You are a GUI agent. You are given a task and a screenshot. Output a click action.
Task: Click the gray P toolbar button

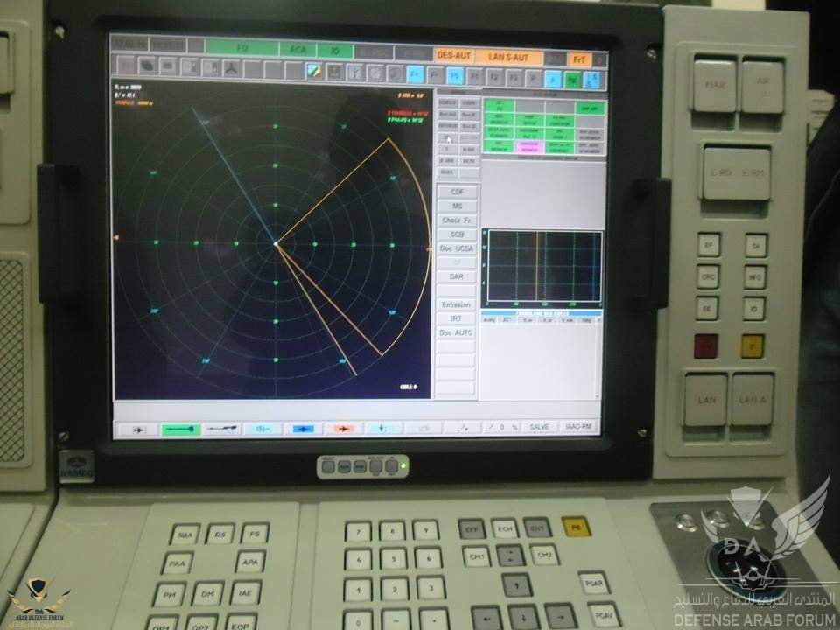(533, 78)
